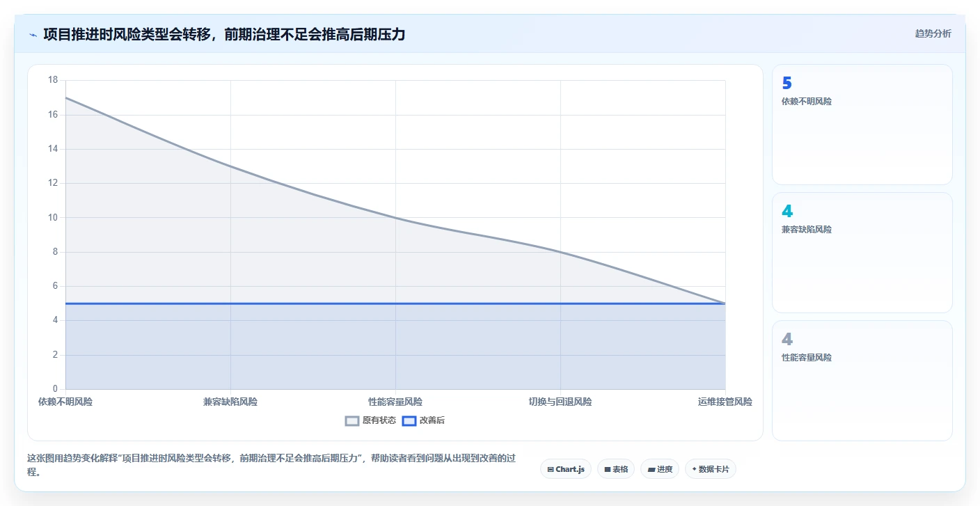Click the 运维接管风险 x-axis label
The image size is (980, 506).
tap(725, 402)
